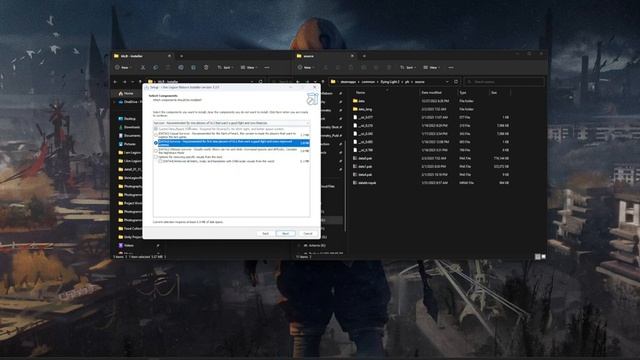Tick the Options for removing specific visuals checkbox
Image resolution: width=640 pixels, height=360 pixels.
pyautogui.click(x=156, y=157)
